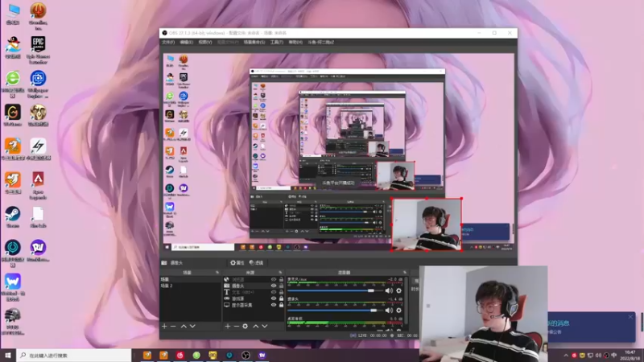
Task: Open WeGame desktop shortcut
Action: coord(13,115)
